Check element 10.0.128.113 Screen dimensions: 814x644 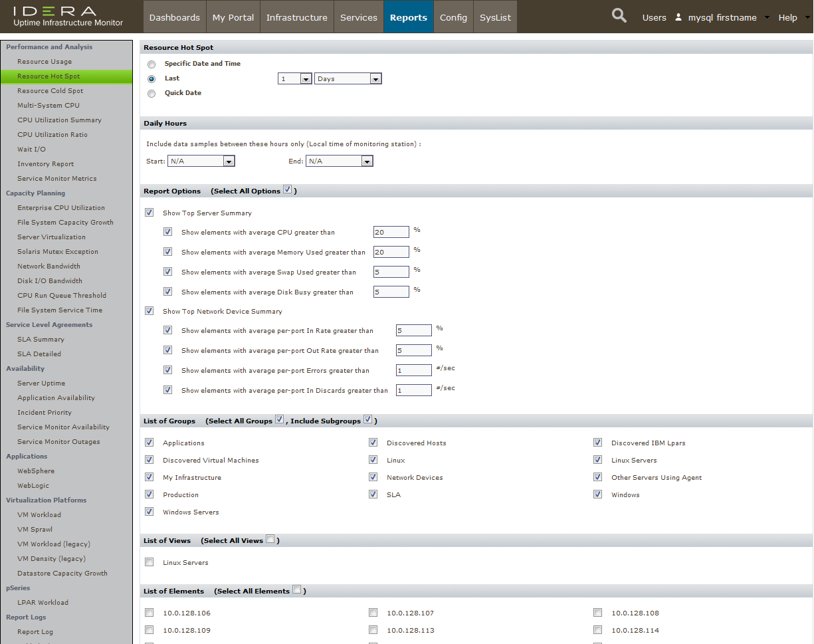373,630
